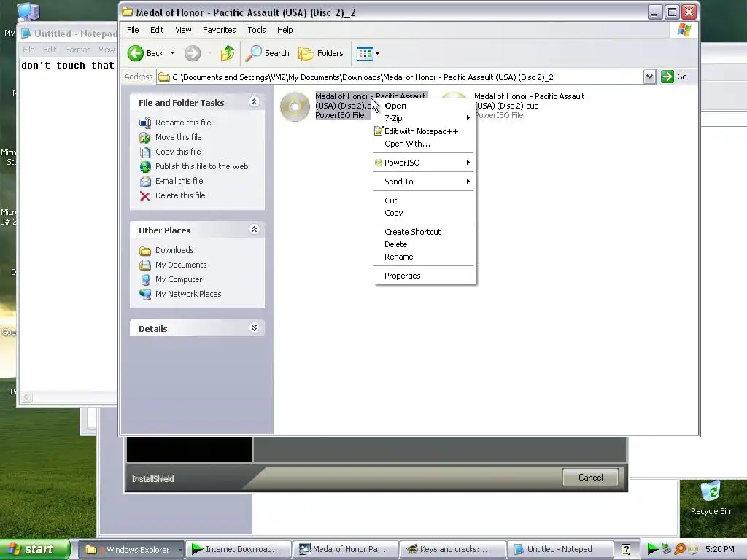Image resolution: width=747 pixels, height=560 pixels.
Task: Expand the Views dropdown arrow
Action: pos(377,54)
